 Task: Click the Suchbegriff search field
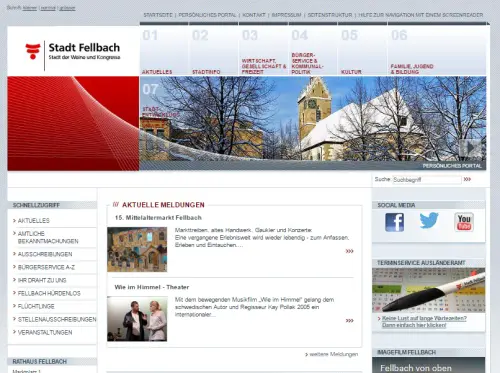pos(427,180)
